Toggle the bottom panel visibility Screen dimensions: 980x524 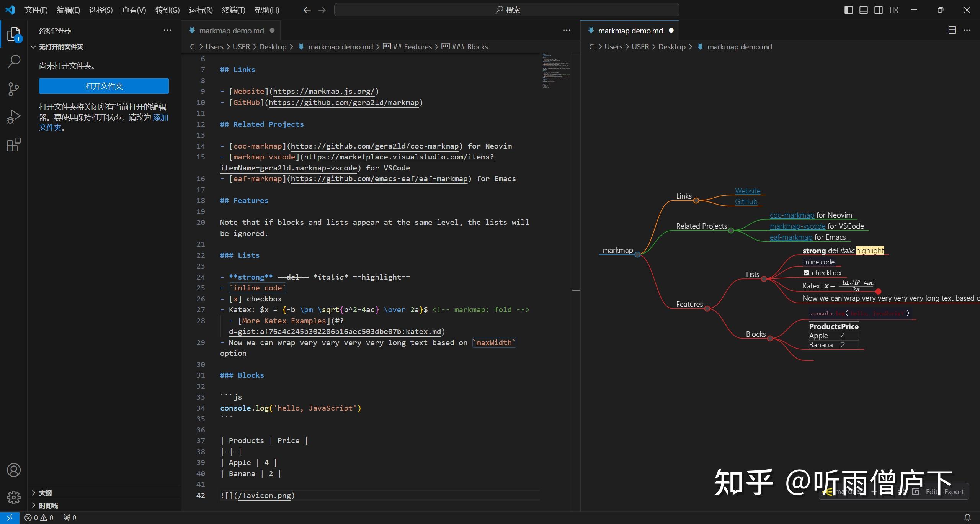[x=863, y=10]
